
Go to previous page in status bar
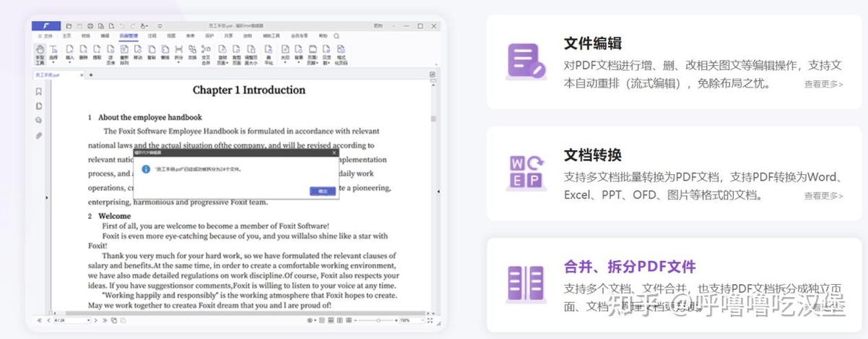(x=48, y=320)
